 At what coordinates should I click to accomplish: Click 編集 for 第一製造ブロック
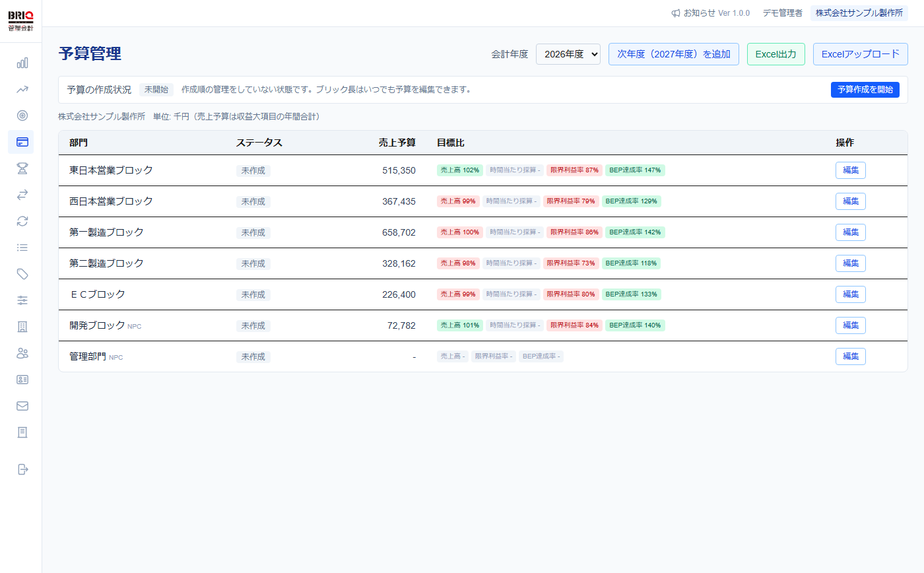(x=851, y=232)
